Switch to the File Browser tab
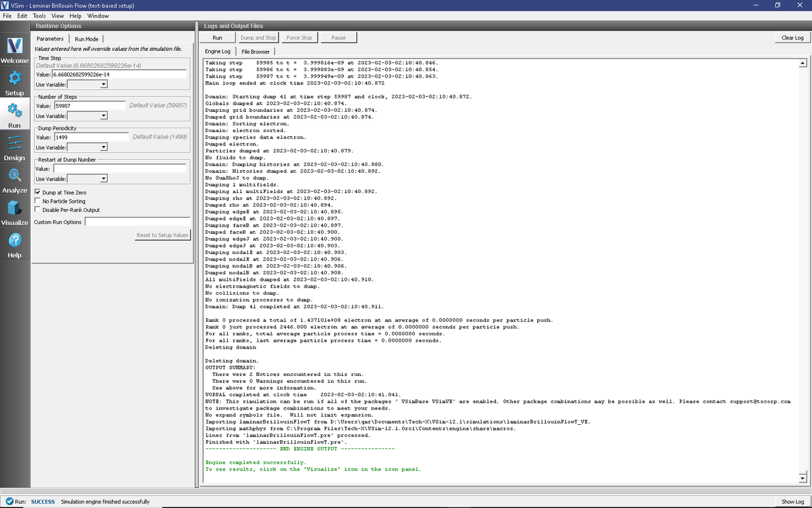The image size is (812, 508). (x=255, y=51)
